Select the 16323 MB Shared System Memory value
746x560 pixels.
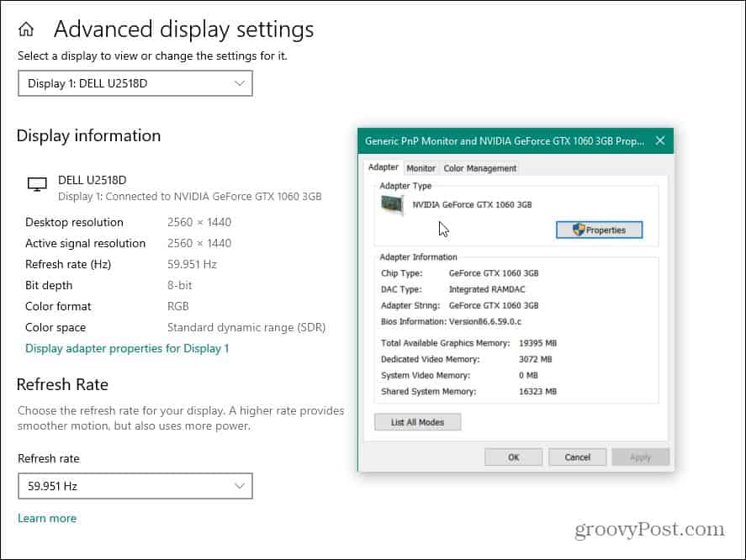[537, 392]
